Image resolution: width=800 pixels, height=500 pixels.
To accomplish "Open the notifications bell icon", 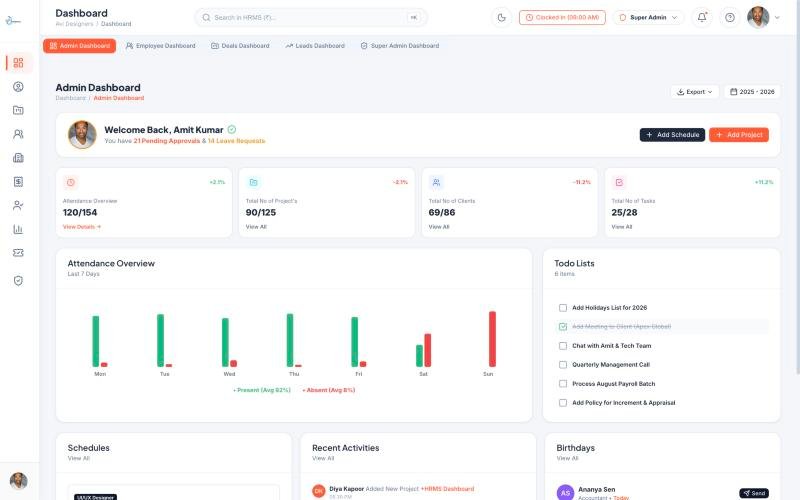I will tap(702, 17).
